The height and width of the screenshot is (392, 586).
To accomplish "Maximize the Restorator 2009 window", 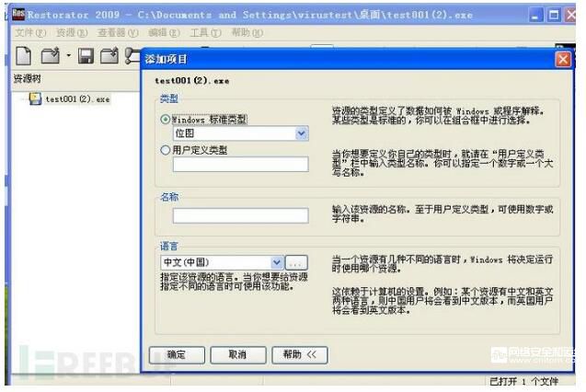I will click(x=554, y=15).
